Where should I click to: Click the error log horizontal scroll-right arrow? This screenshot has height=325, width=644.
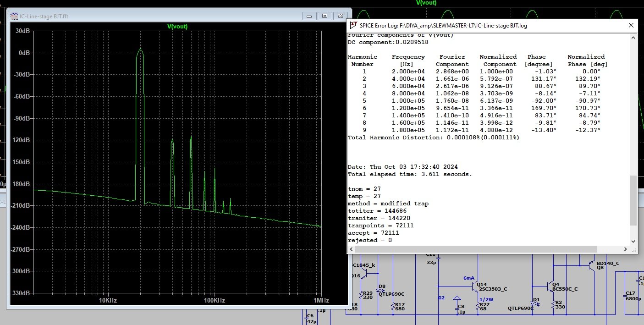point(626,248)
